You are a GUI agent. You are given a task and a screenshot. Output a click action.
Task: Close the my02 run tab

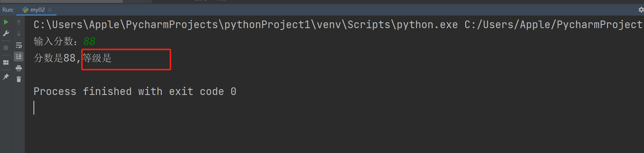coord(50,10)
